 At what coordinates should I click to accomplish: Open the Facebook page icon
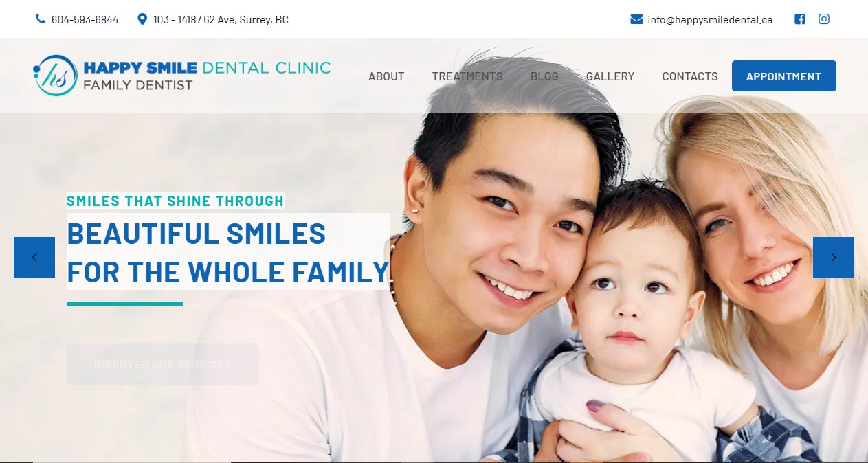click(800, 19)
